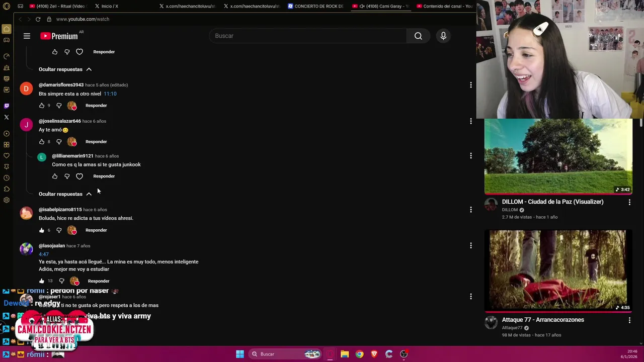Jump to timestamp 4:47 link

pos(44,254)
